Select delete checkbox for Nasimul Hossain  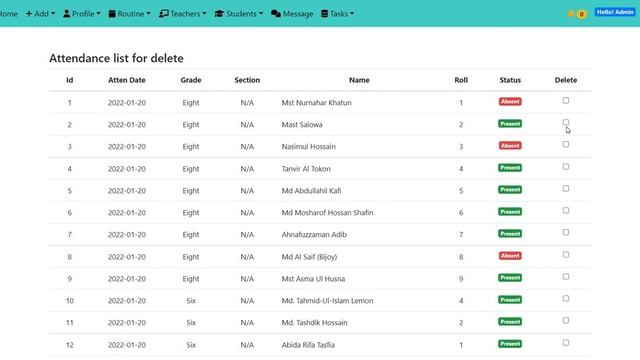566,144
